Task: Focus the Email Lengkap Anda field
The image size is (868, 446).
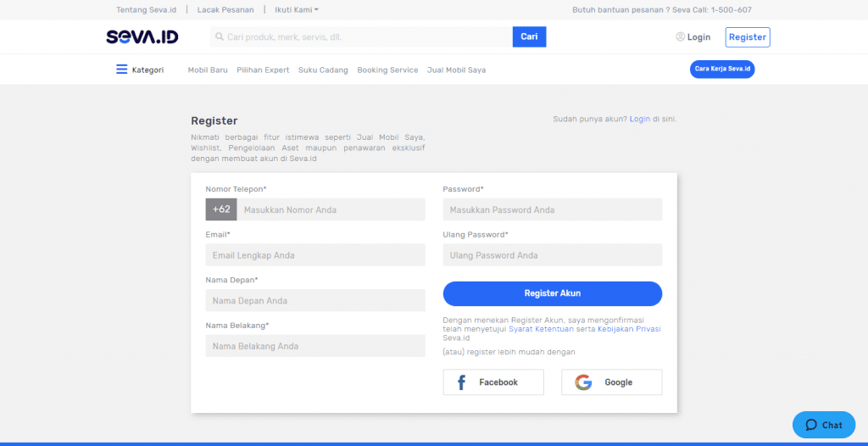Action: [315, 255]
